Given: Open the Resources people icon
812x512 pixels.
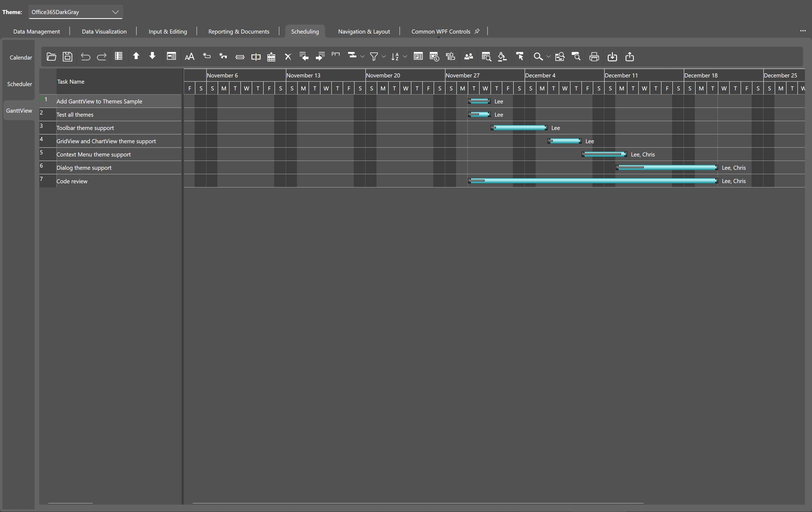Looking at the screenshot, I should (468, 57).
